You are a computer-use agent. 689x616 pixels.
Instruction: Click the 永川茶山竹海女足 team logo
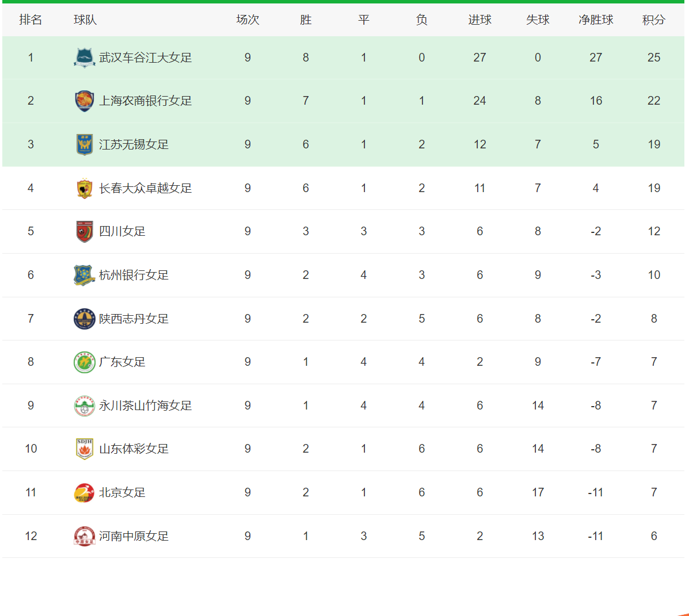(85, 405)
